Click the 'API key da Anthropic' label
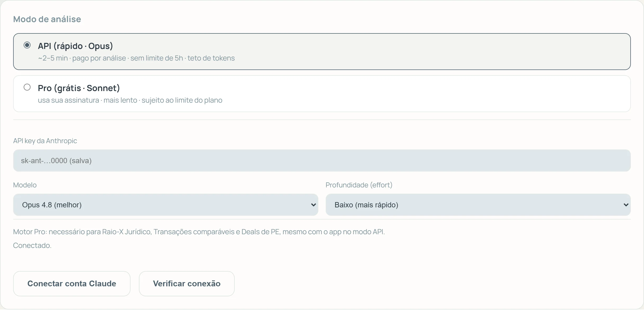 [x=45, y=141]
